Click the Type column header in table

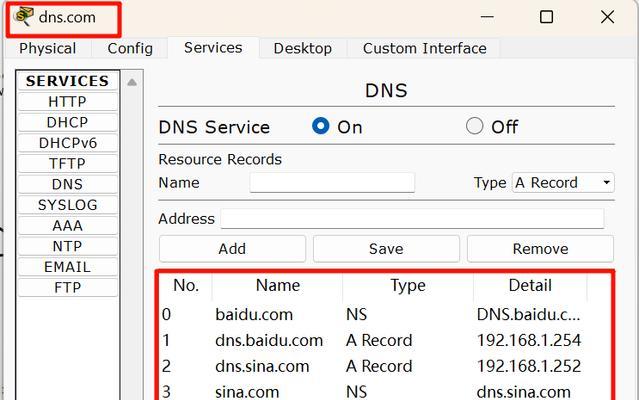(x=408, y=285)
